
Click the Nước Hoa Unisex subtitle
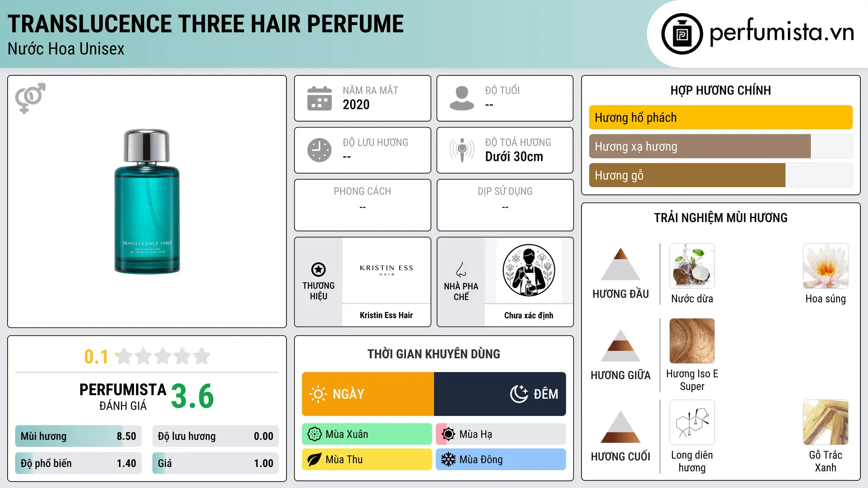pyautogui.click(x=66, y=49)
